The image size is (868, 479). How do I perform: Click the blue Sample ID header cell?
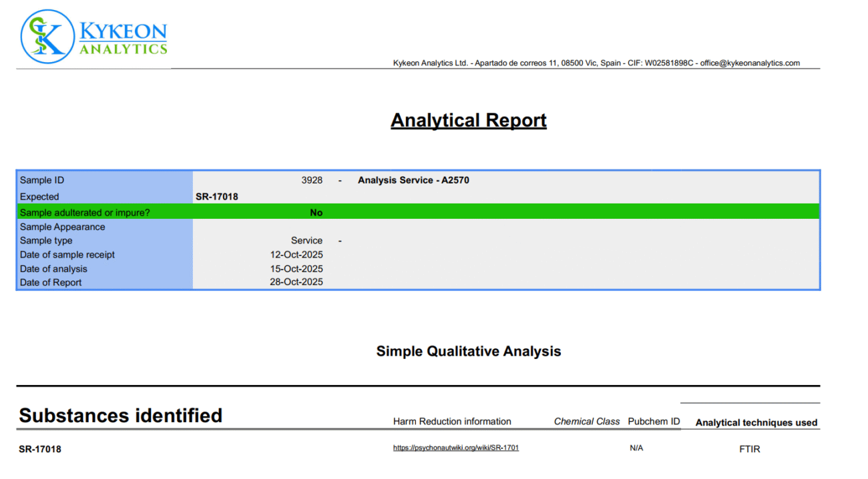pos(41,179)
